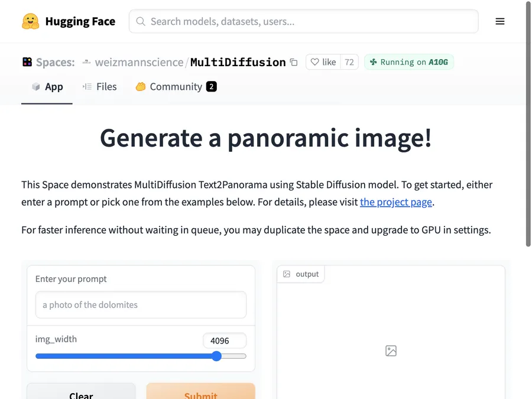The height and width of the screenshot is (399, 532).
Task: Focus the Enter your prompt text field
Action: pos(141,305)
